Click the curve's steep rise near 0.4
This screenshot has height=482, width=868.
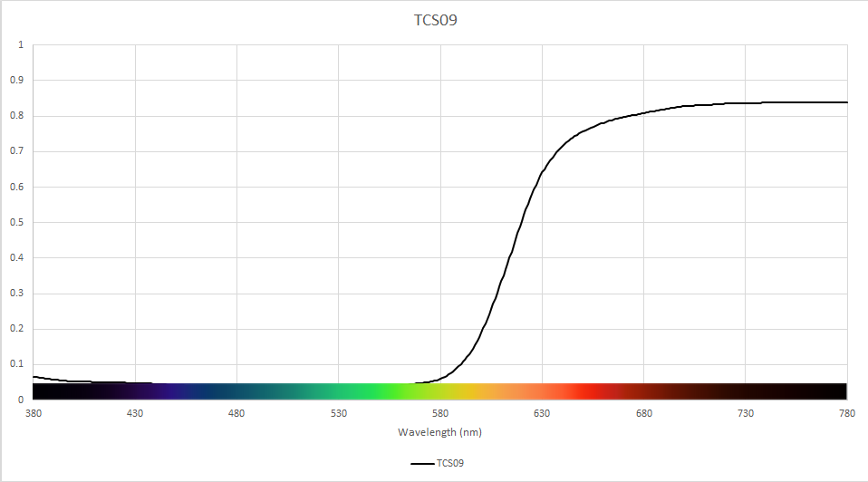(508, 258)
